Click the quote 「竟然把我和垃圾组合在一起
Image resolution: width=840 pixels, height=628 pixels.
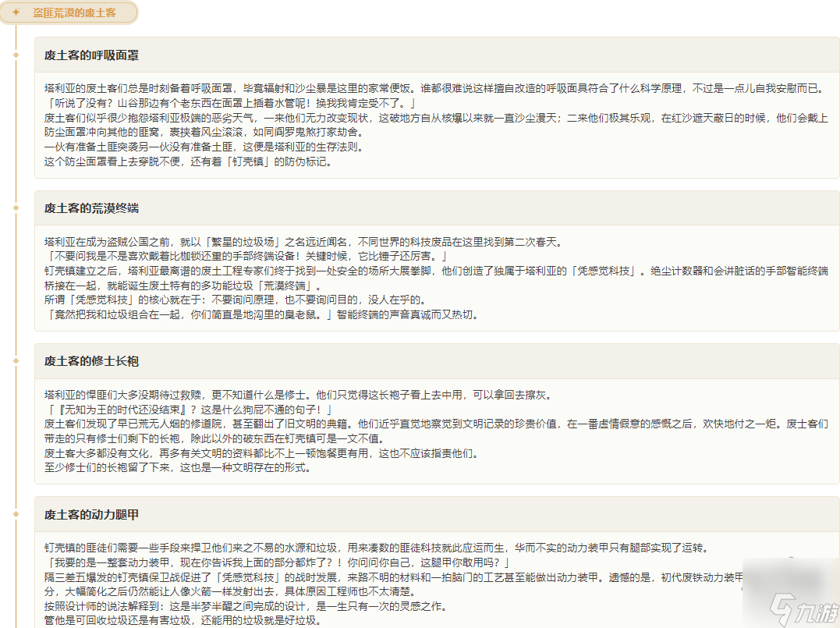(x=263, y=314)
